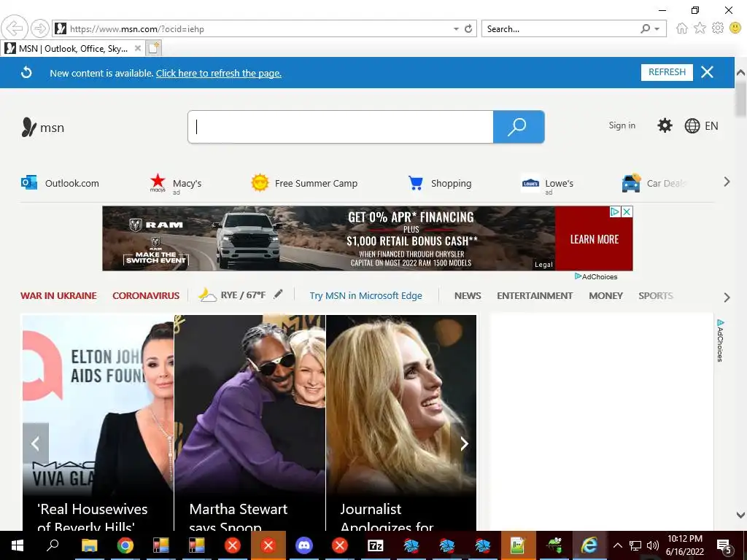Click the page scrollbar down arrow

[740, 515]
